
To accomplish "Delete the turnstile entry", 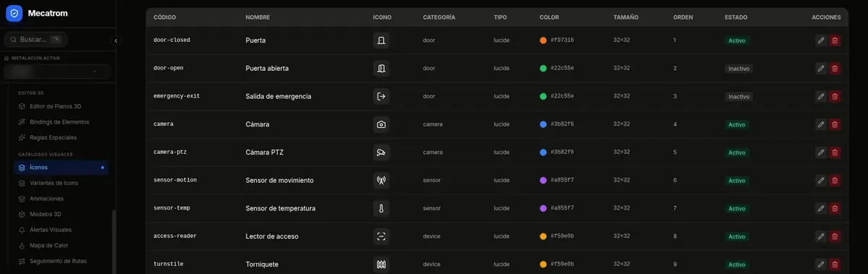I will click(835, 265).
